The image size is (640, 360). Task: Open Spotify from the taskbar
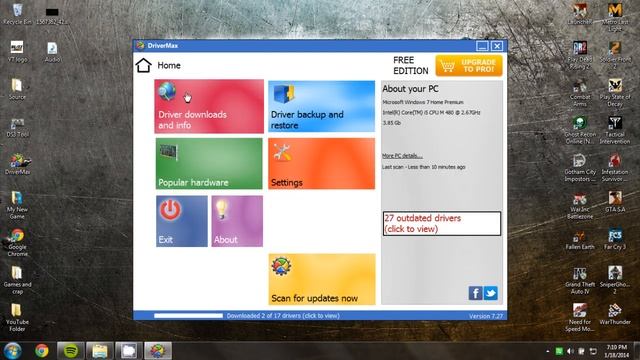pyautogui.click(x=71, y=351)
